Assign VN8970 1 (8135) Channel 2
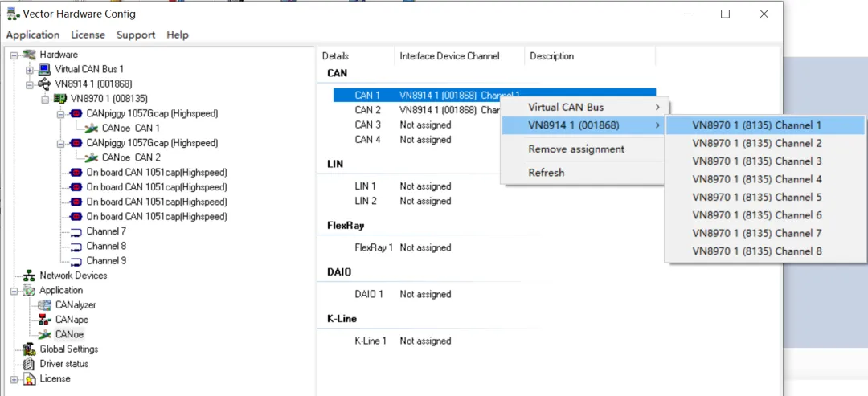Viewport: 868px width, 396px height. [765, 143]
